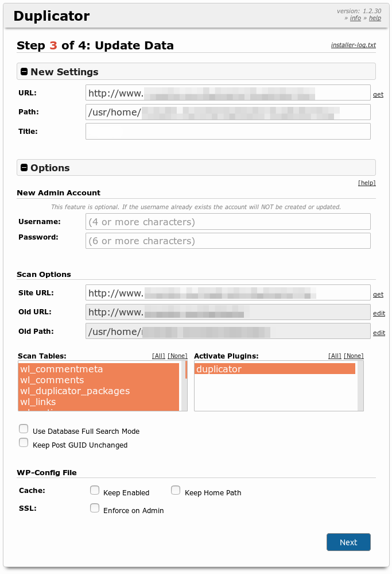Check Keep Post GUID Unchanged
Screen dimensions: 392x574
(x=24, y=442)
